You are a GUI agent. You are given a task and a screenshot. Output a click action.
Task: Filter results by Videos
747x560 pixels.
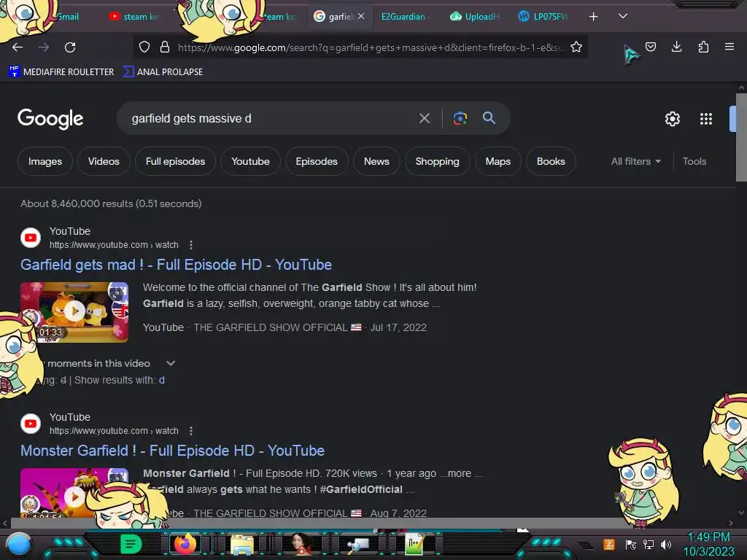104,161
